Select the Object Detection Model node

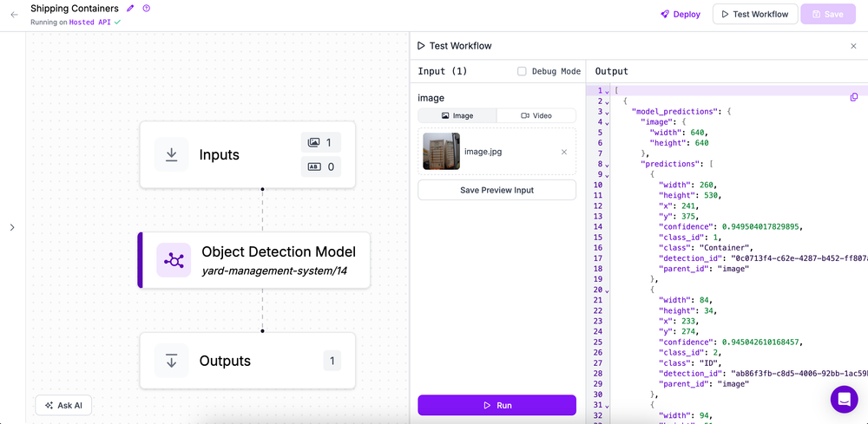point(253,260)
